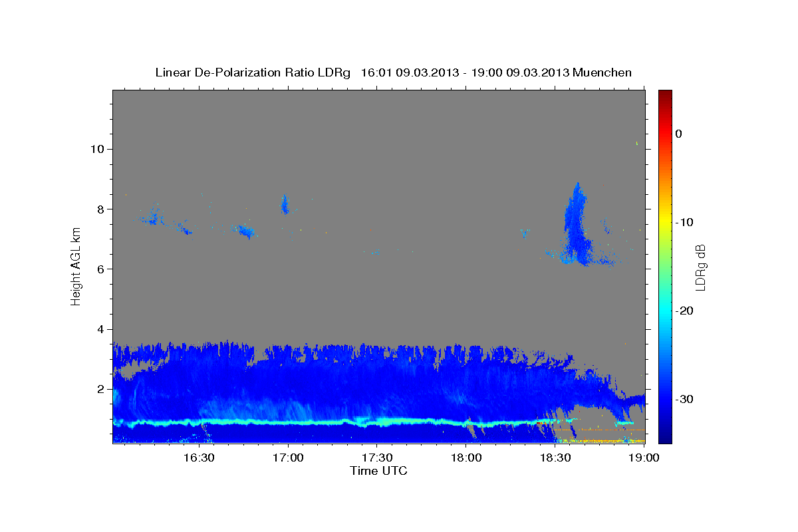Click the 'Muenchen' location in the title
Viewport: 798px width, 532px height.
click(x=603, y=72)
